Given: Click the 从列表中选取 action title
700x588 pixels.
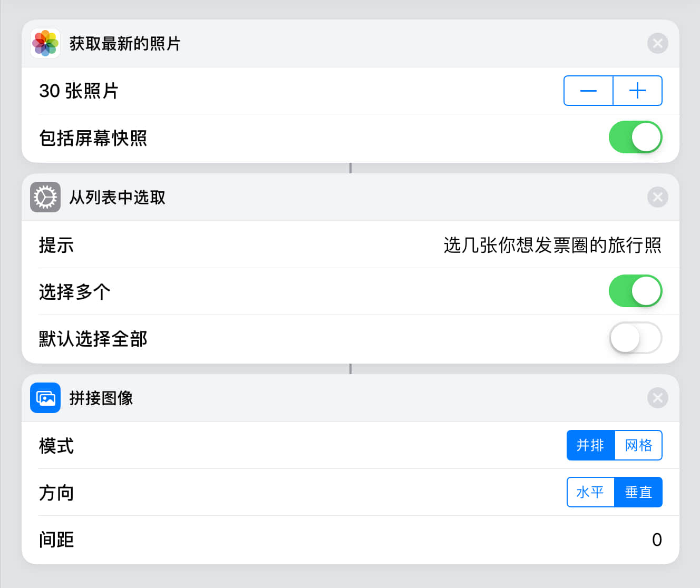Looking at the screenshot, I should [118, 197].
